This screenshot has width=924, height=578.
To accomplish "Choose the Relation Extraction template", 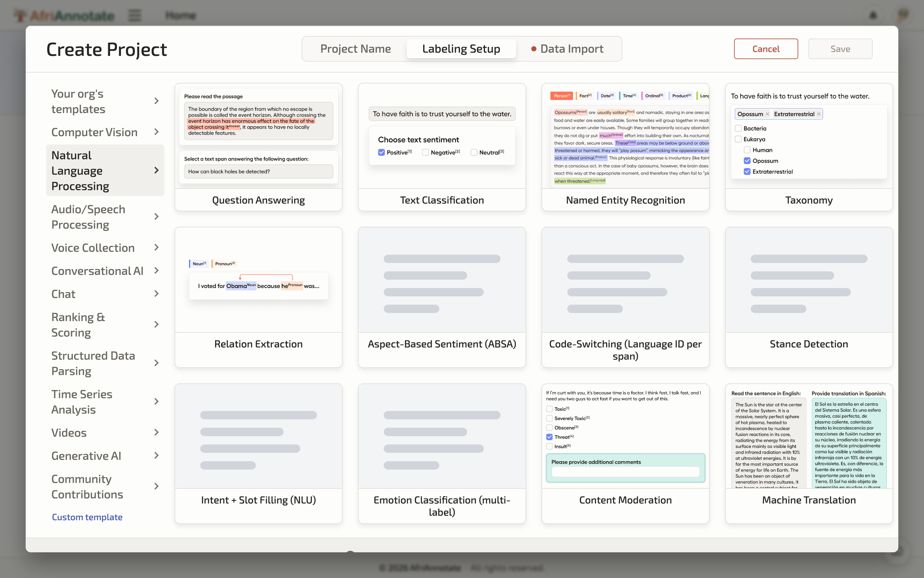I will pos(259,297).
